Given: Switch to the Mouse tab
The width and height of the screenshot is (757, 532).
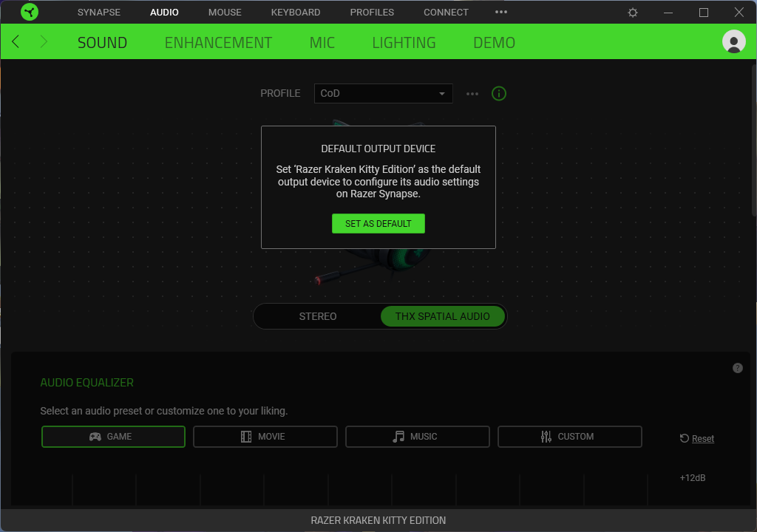Looking at the screenshot, I should [225, 12].
